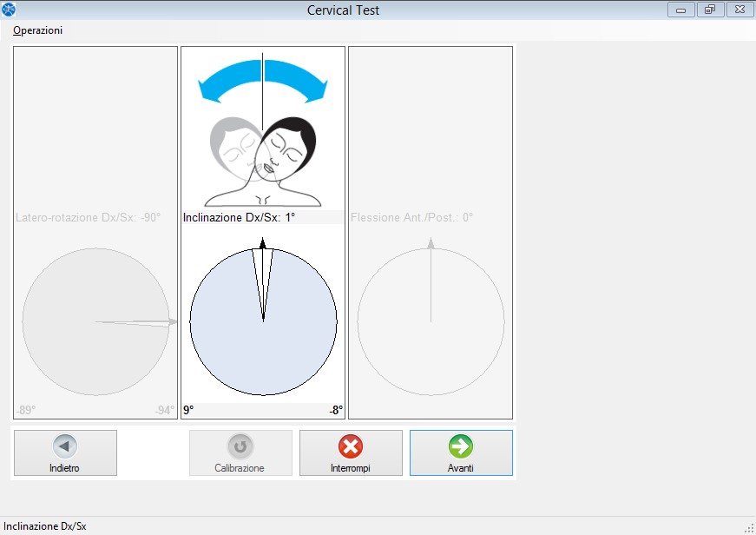756x535 pixels.
Task: Click the blue double-arrow arc graphic
Action: coord(263,81)
